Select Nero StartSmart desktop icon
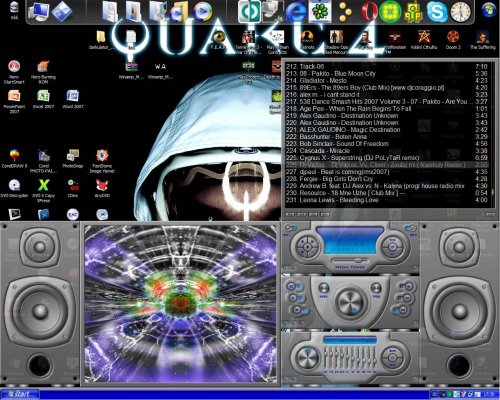 pyautogui.click(x=14, y=72)
